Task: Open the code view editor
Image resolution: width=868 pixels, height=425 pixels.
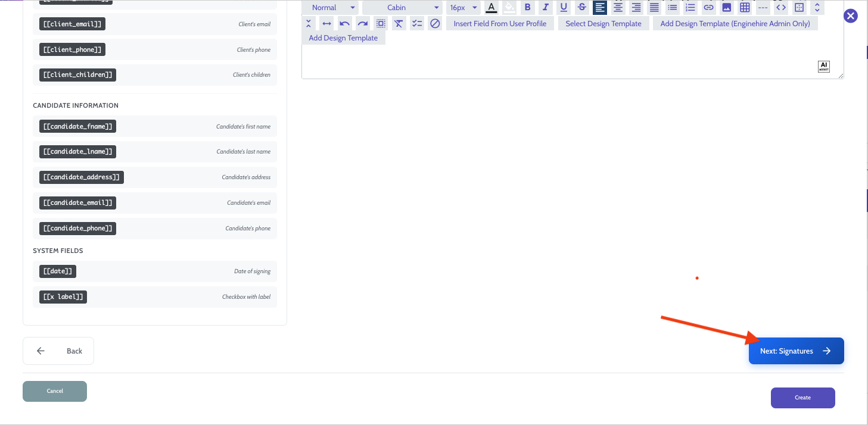Action: coord(781,7)
